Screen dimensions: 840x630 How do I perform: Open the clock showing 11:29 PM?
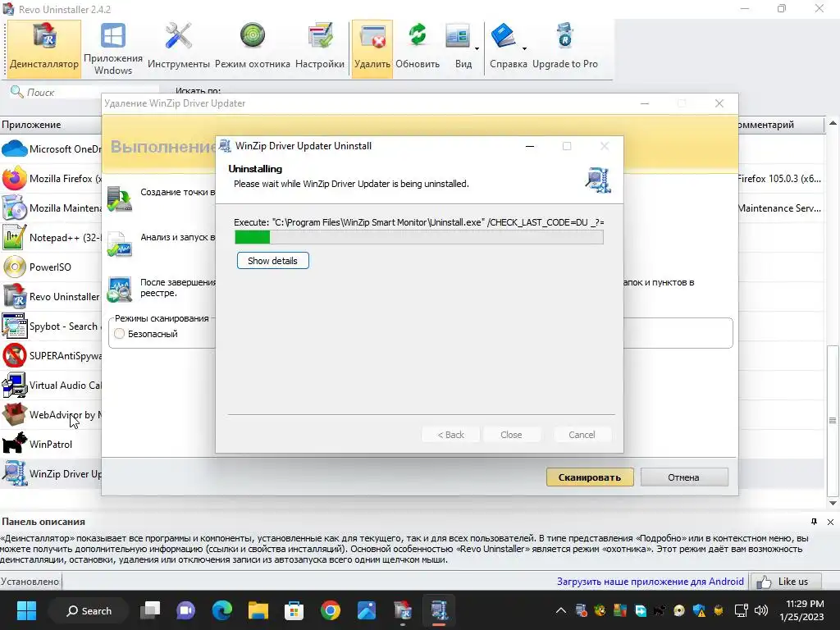pos(802,610)
